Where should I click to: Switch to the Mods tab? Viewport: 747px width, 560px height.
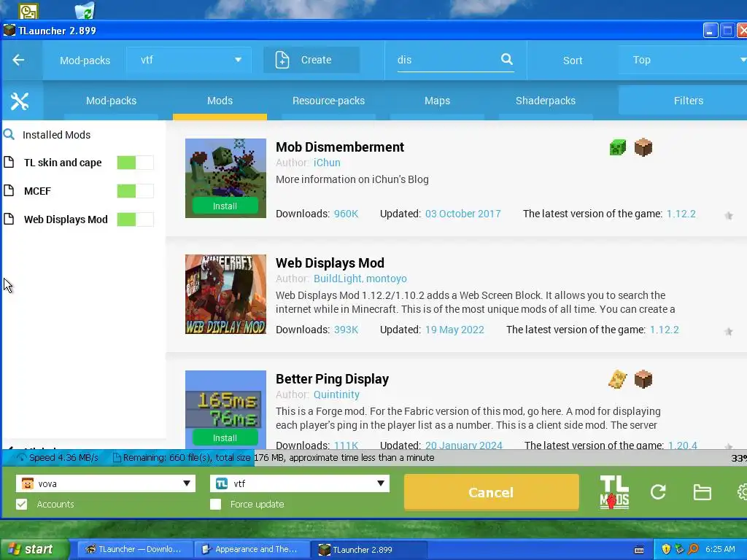pos(220,101)
